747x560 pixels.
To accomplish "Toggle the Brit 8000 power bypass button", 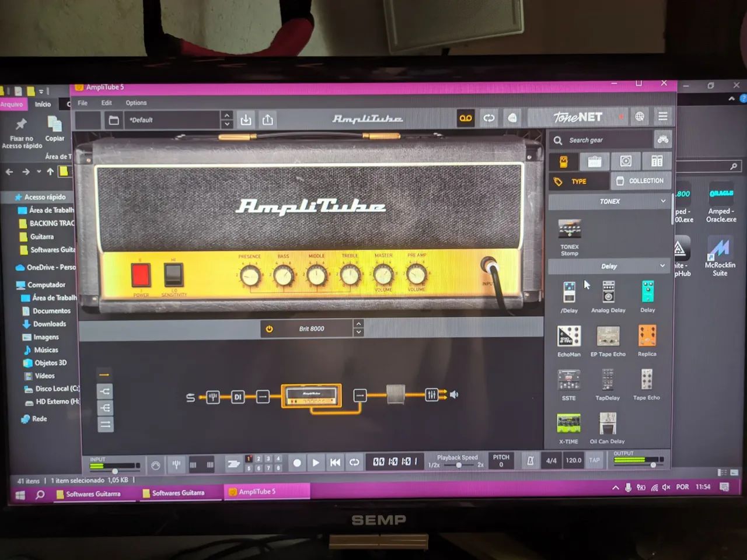I will tap(270, 329).
